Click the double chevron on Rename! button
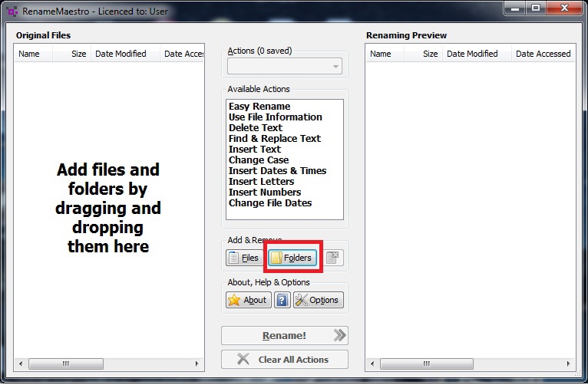The image size is (588, 385). click(340, 335)
